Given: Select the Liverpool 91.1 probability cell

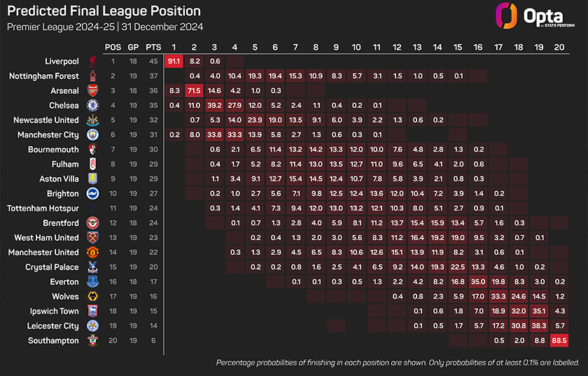Looking at the screenshot, I should 174,61.
